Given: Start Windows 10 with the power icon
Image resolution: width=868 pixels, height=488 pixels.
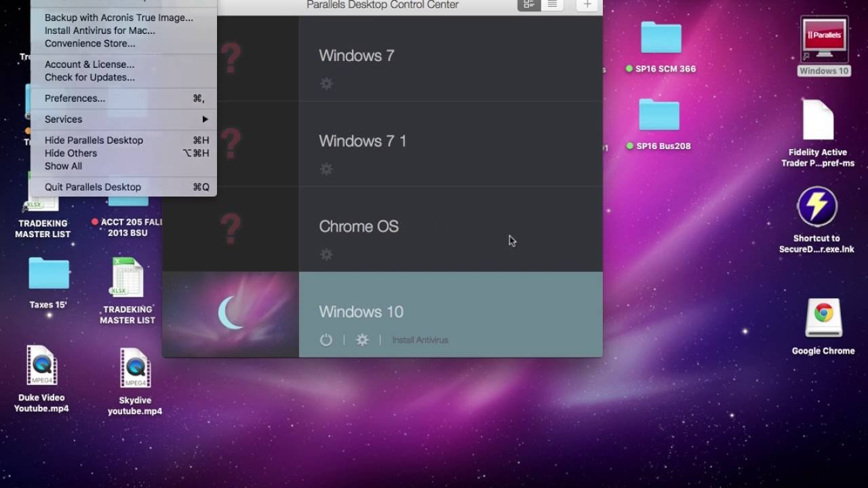Looking at the screenshot, I should coord(326,340).
